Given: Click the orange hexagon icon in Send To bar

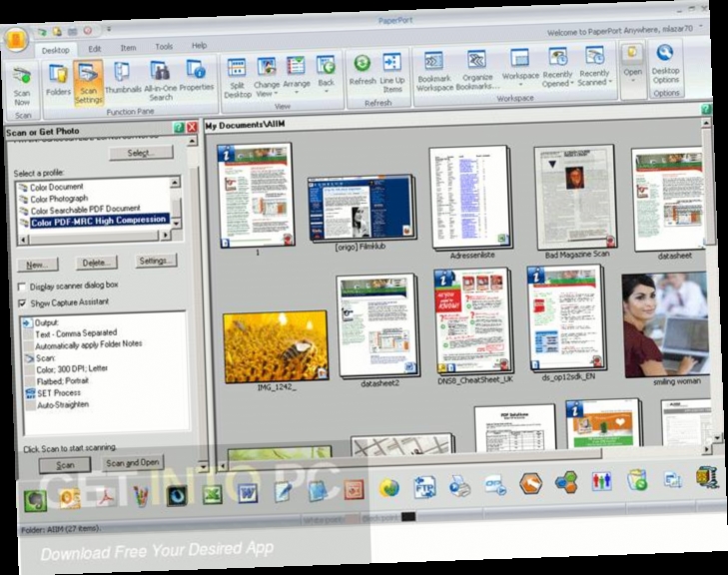Looking at the screenshot, I should [530, 483].
